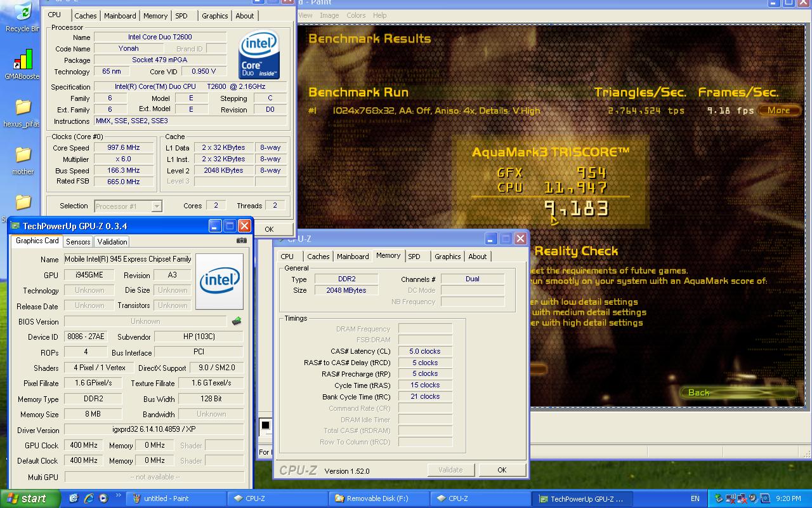Open About tab in top CPU-Z window

coord(245,16)
